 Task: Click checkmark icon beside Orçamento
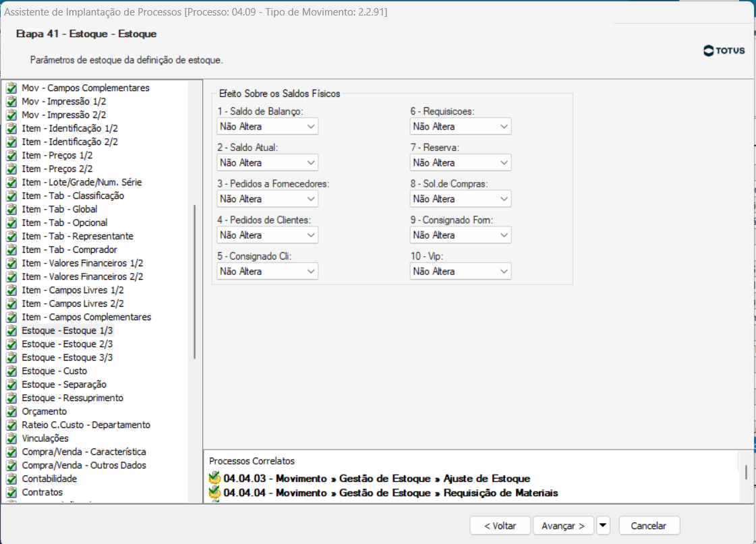[11, 412]
